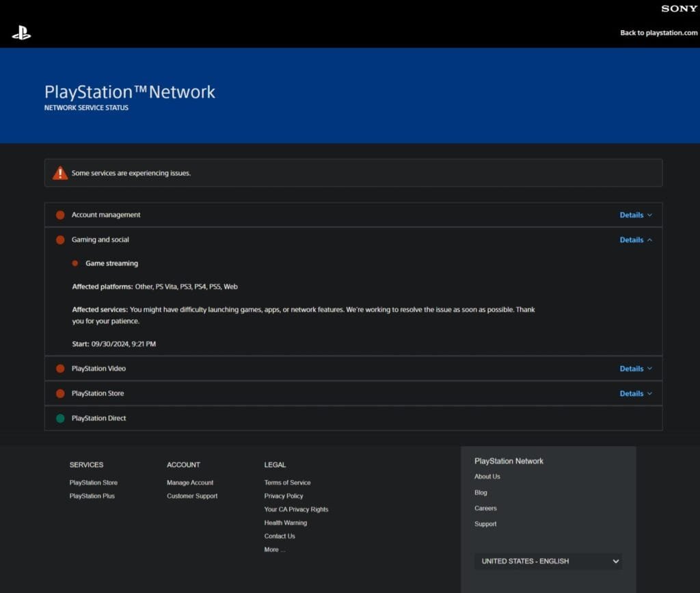Image resolution: width=700 pixels, height=593 pixels.
Task: Click the warning triangle alert icon
Action: 60,173
